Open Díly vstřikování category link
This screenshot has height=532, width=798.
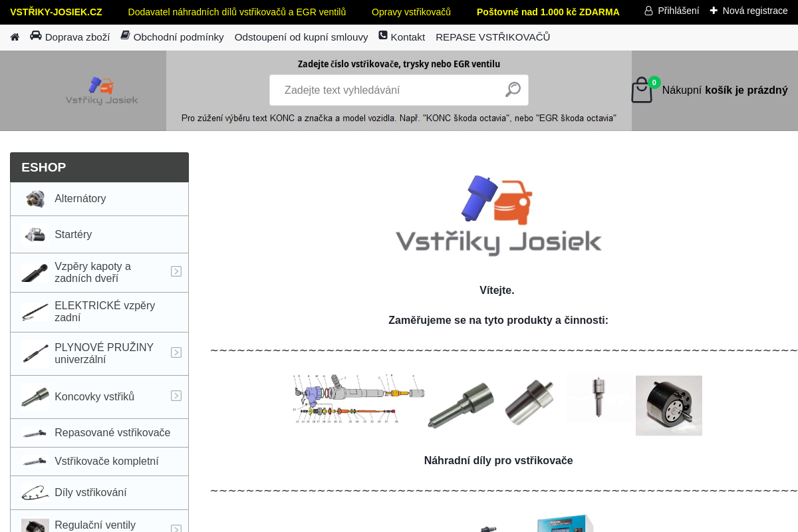(90, 493)
